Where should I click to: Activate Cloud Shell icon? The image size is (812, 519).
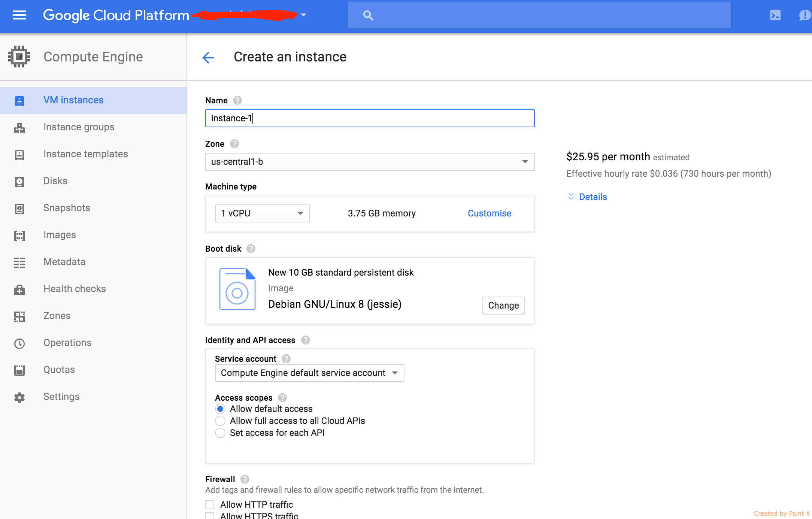point(775,15)
